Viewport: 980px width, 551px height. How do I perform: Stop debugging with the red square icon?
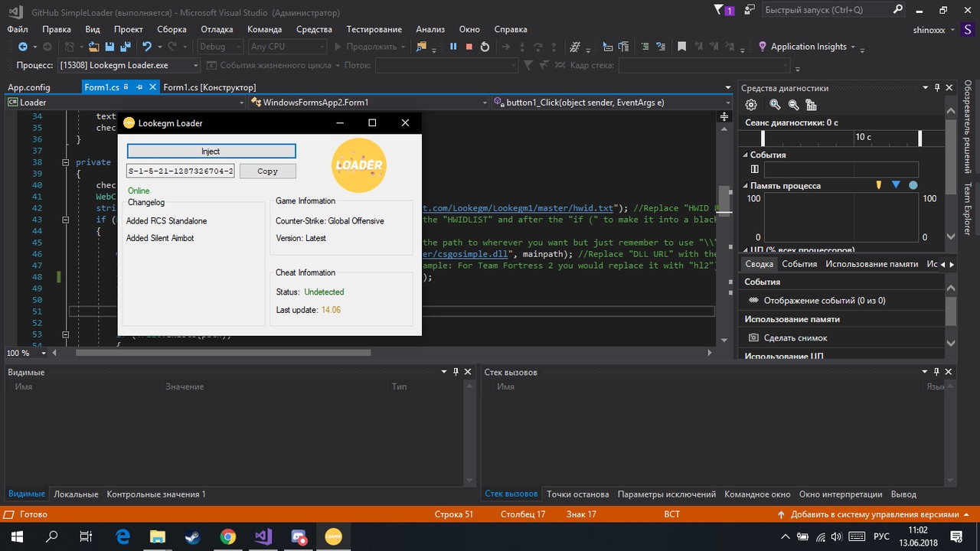tap(469, 47)
